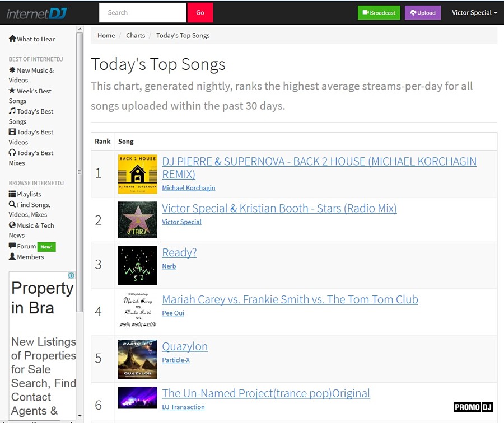Open artist link Michael Korchagin

point(188,188)
